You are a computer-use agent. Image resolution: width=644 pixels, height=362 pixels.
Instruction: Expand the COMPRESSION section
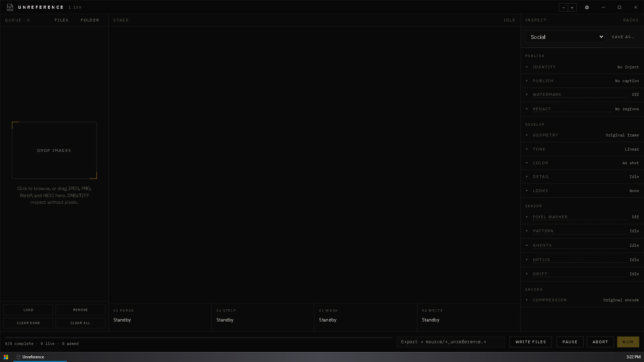point(582,300)
